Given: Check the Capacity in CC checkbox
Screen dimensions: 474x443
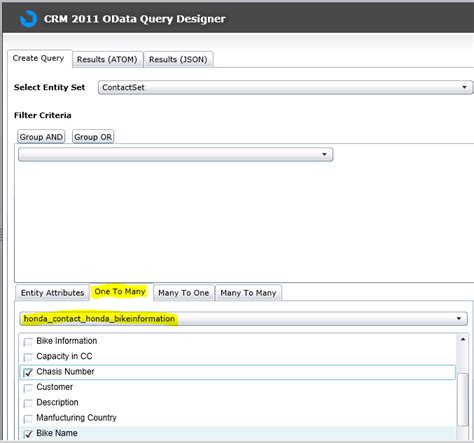Looking at the screenshot, I should (28, 357).
